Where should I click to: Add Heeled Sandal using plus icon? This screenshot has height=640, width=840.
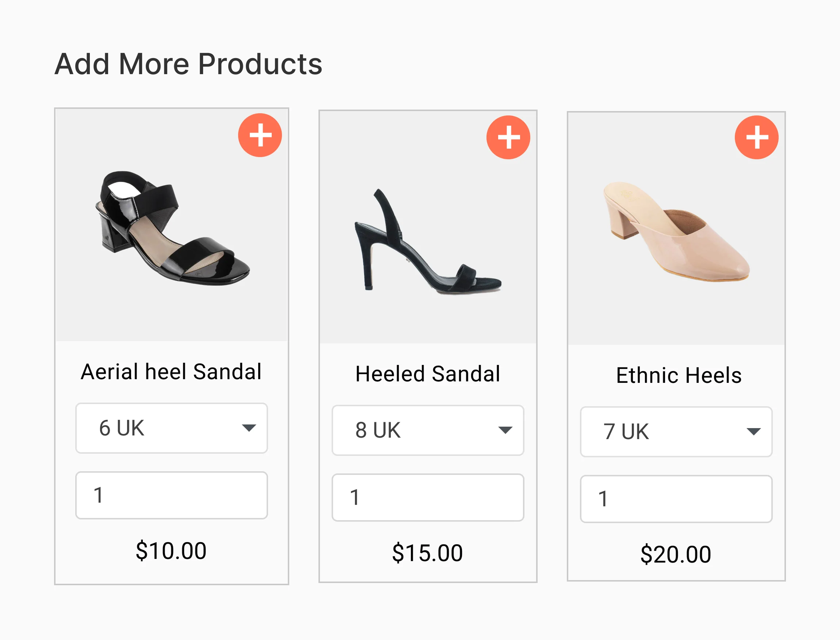[x=508, y=137]
